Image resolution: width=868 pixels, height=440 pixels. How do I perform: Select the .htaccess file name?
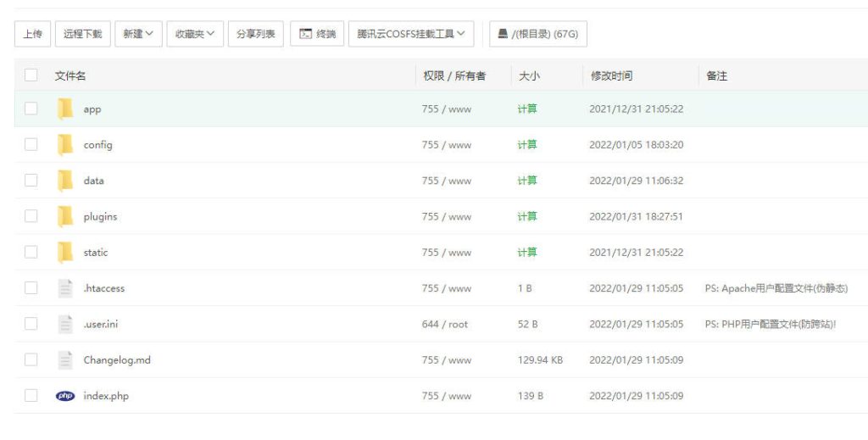tap(104, 287)
